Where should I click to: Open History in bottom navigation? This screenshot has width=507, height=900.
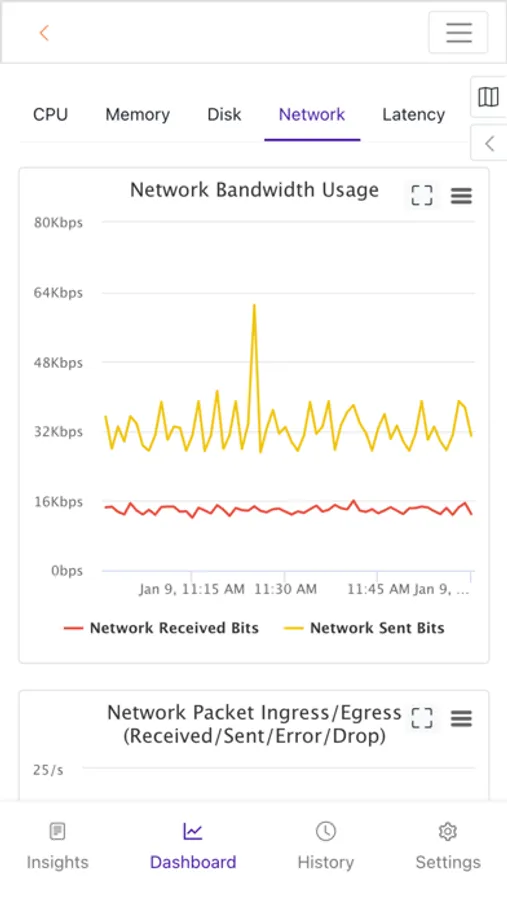pyautogui.click(x=326, y=847)
